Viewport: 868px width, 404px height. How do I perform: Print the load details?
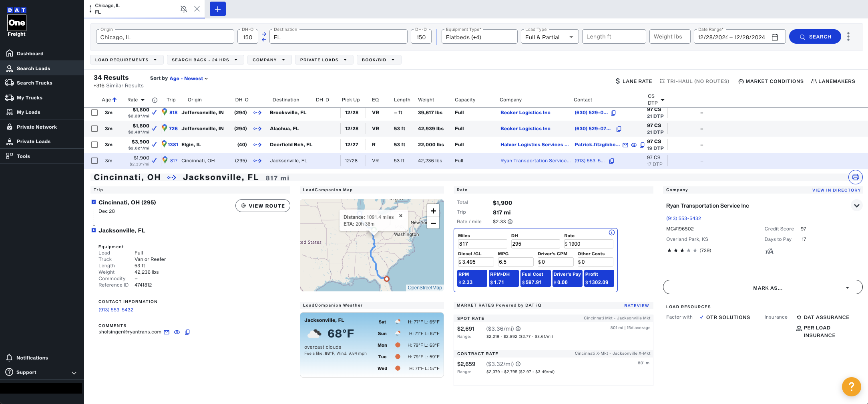click(x=856, y=177)
